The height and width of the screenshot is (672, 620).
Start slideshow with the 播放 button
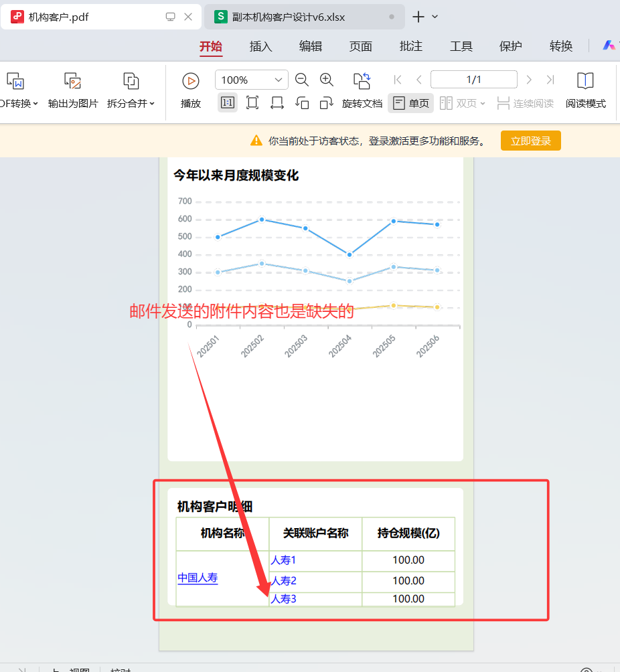[x=191, y=90]
